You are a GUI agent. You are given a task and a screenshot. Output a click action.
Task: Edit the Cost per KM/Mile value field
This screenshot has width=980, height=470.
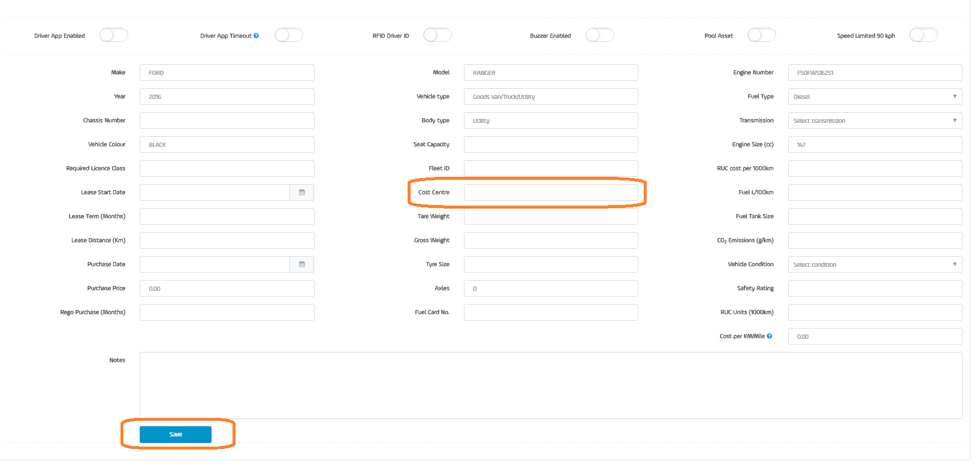coord(875,336)
